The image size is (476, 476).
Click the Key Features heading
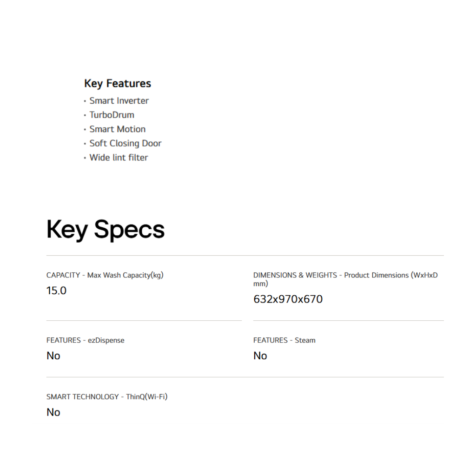tap(117, 84)
